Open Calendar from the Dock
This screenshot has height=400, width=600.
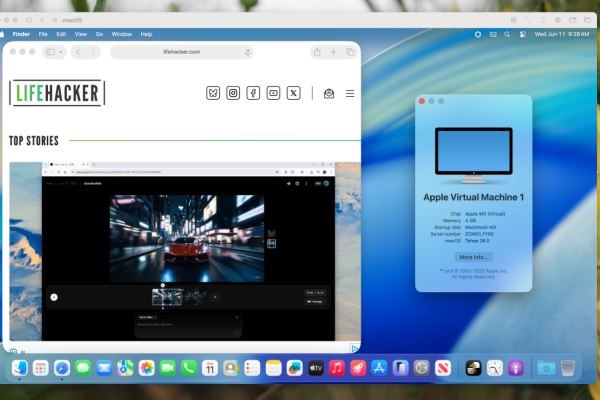tap(210, 368)
